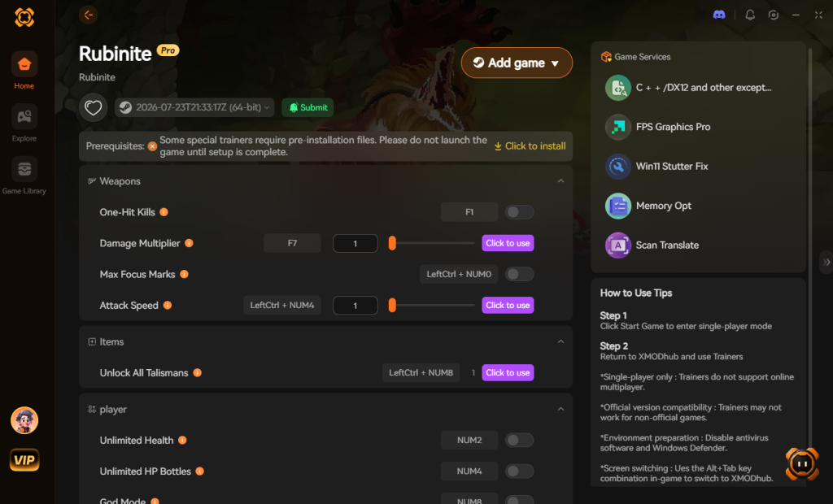Screen dimensions: 833x504
Task: Enable Max Focus Marks toggle
Action: [519, 274]
